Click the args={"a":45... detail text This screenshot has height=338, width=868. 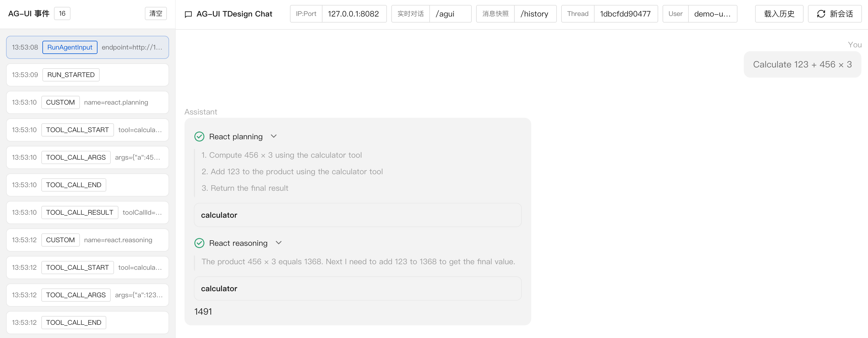point(137,157)
